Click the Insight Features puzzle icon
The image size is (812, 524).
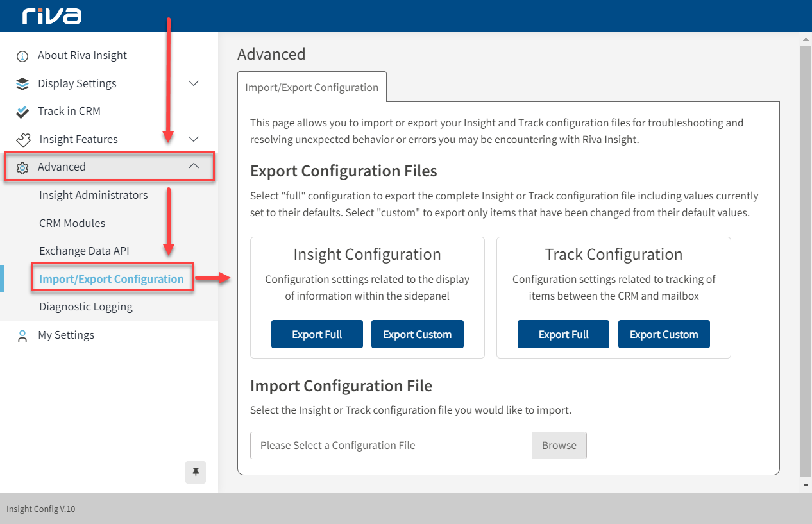coord(23,139)
